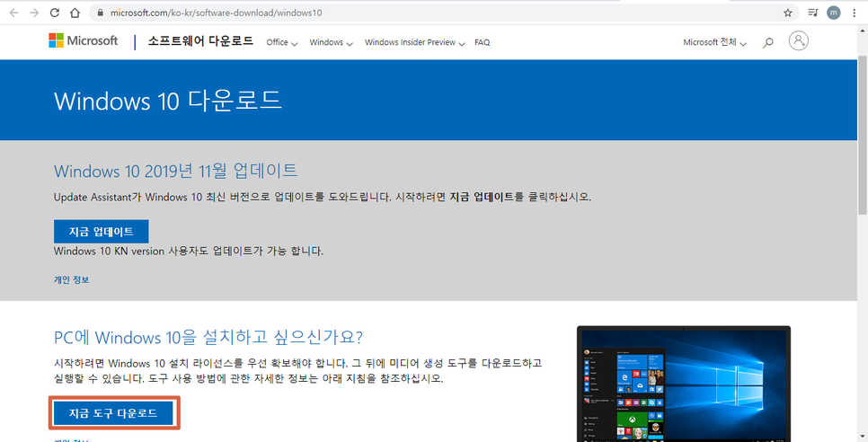Open the FAQ link
This screenshot has width=868, height=442.
click(x=483, y=42)
